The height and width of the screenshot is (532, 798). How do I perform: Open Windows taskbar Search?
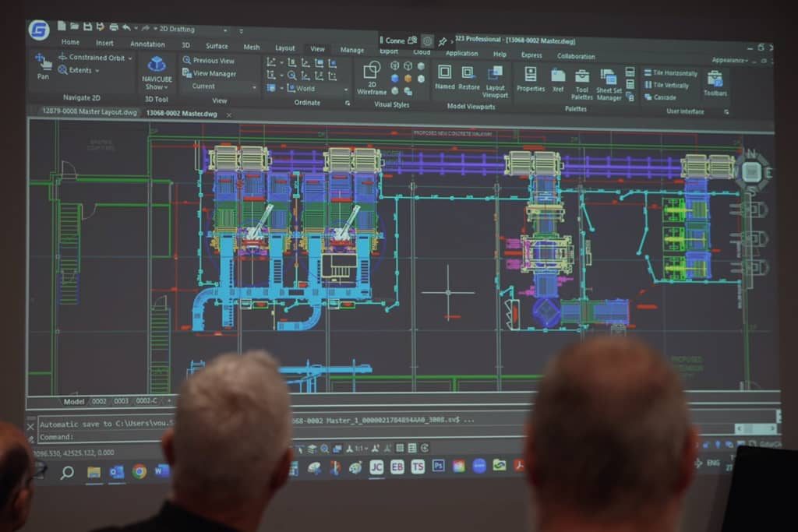[67, 474]
